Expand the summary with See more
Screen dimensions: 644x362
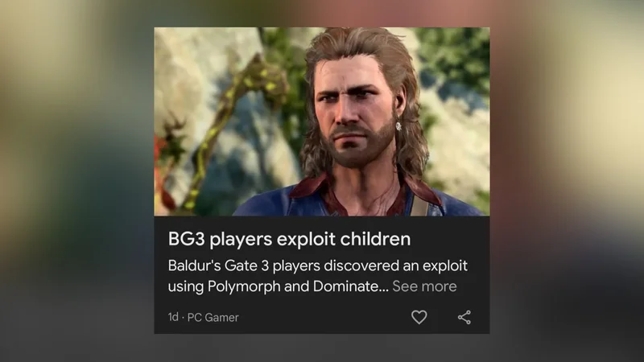pyautogui.click(x=424, y=286)
